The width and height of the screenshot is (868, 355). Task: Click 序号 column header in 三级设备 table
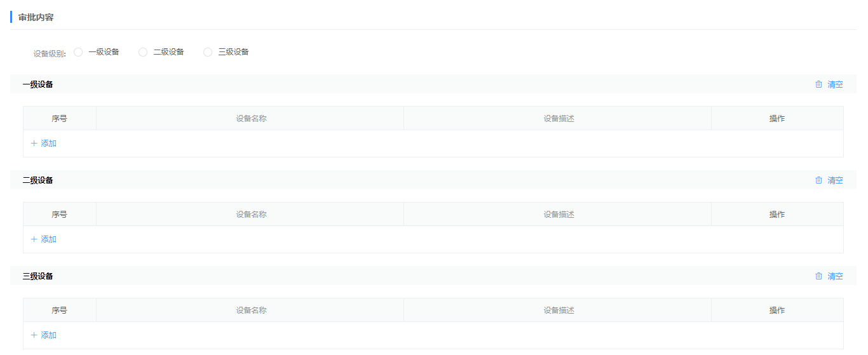tap(59, 311)
